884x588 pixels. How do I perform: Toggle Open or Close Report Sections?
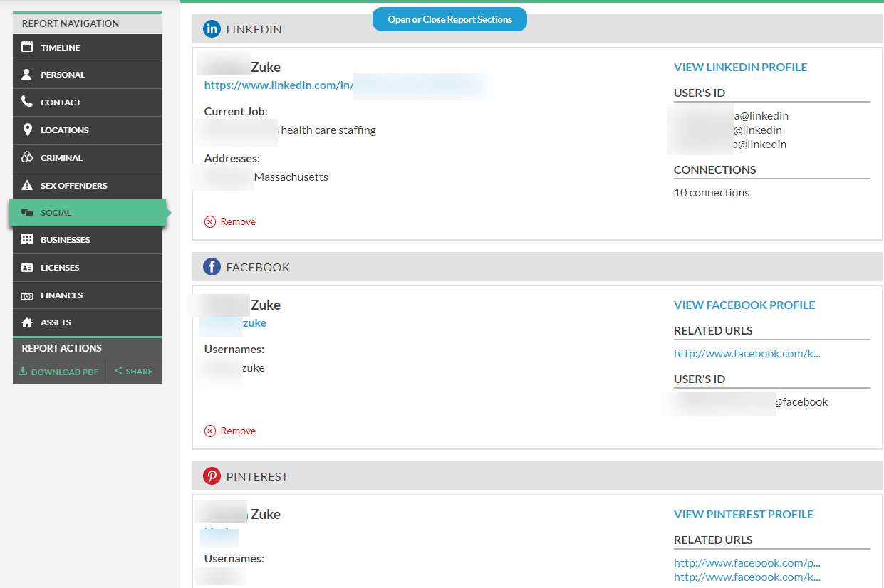pos(449,19)
